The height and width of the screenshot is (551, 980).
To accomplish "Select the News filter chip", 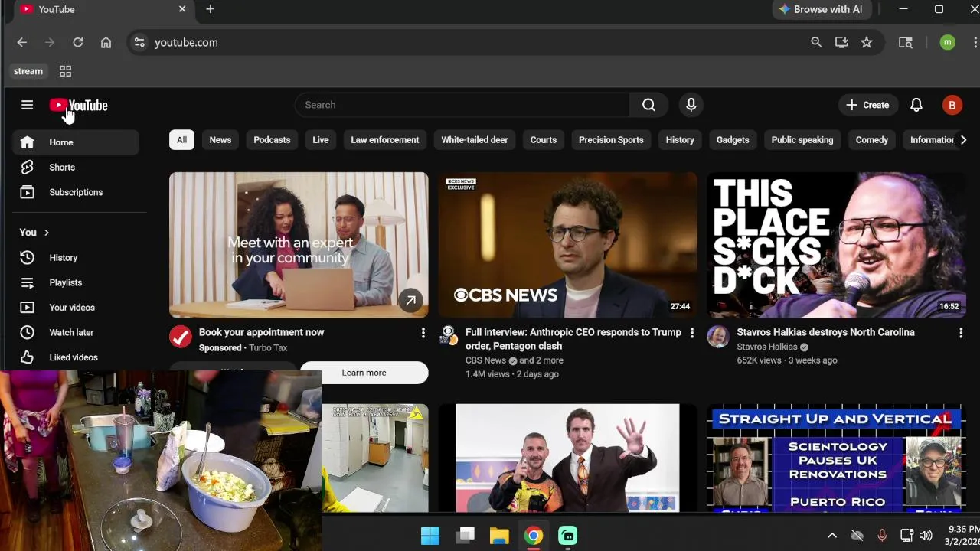I will [220, 140].
